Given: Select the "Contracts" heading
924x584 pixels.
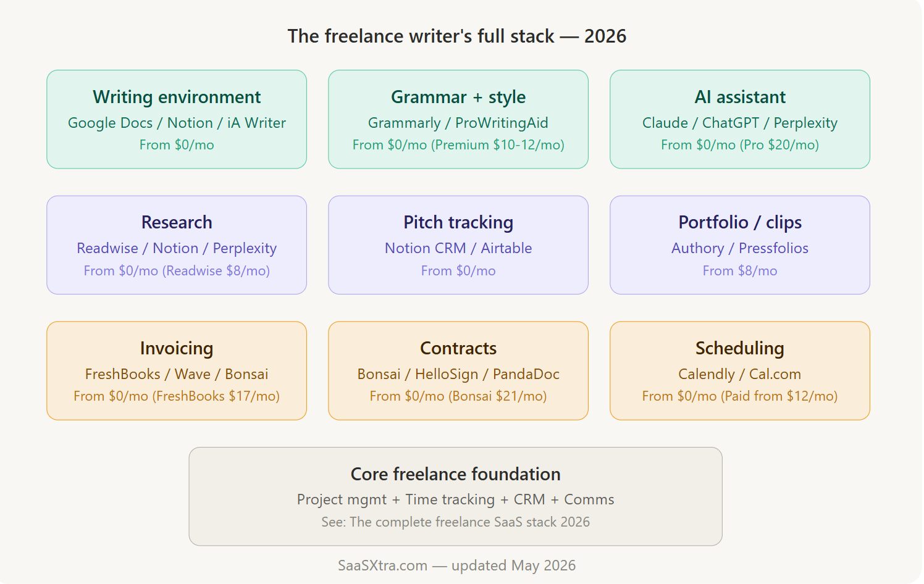Looking at the screenshot, I should [x=458, y=348].
